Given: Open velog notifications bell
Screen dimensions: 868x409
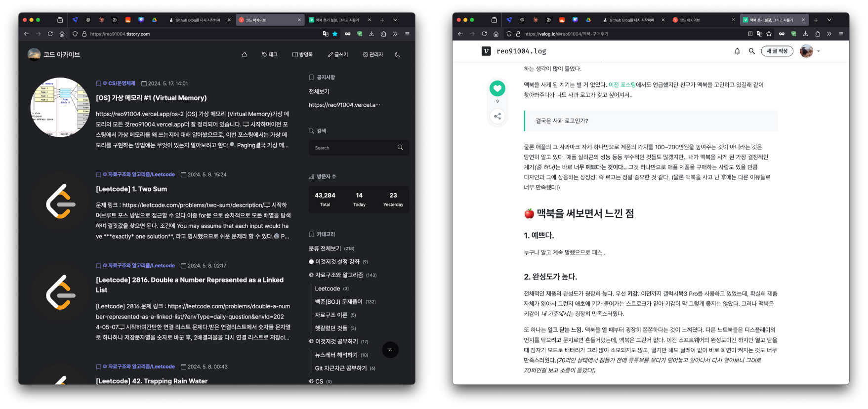Looking at the screenshot, I should tap(737, 51).
